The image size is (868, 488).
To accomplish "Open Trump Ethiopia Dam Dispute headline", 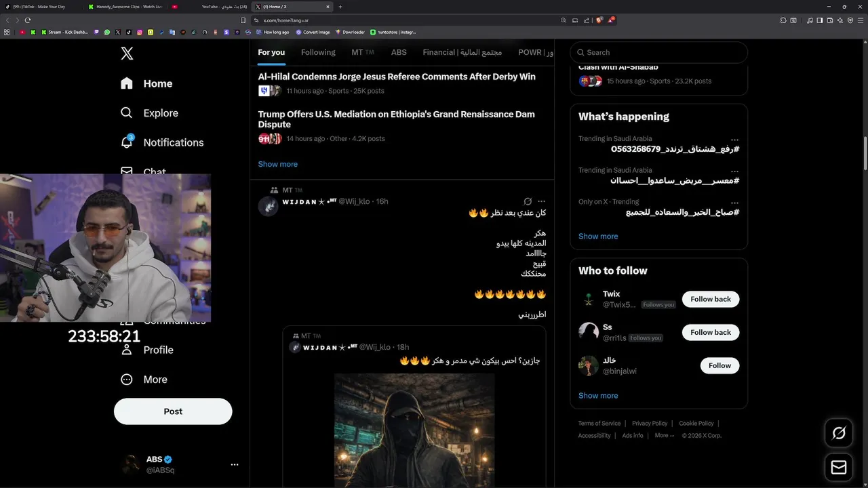I will pos(396,119).
